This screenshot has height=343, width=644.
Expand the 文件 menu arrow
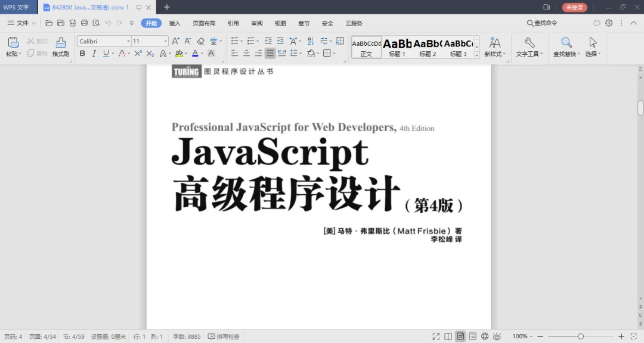pos(34,23)
